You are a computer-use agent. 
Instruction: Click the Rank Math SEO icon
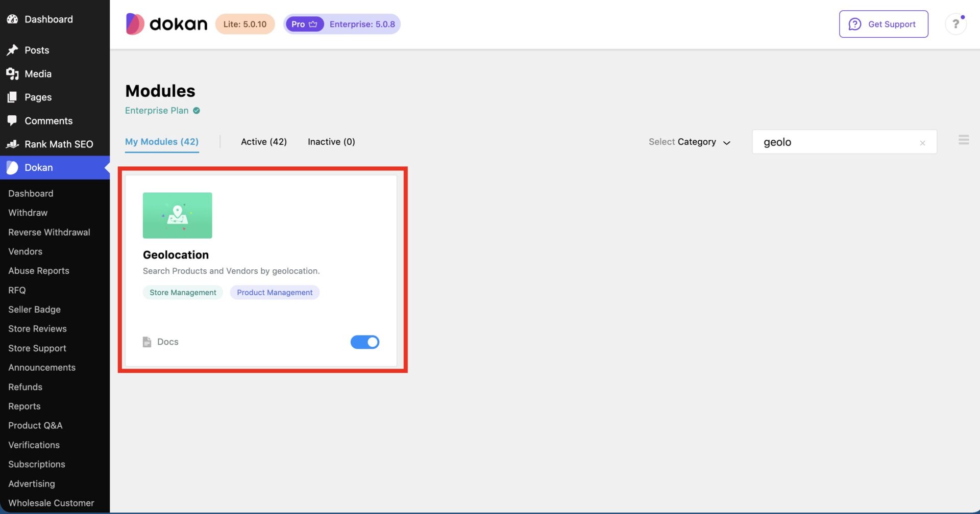tap(12, 144)
